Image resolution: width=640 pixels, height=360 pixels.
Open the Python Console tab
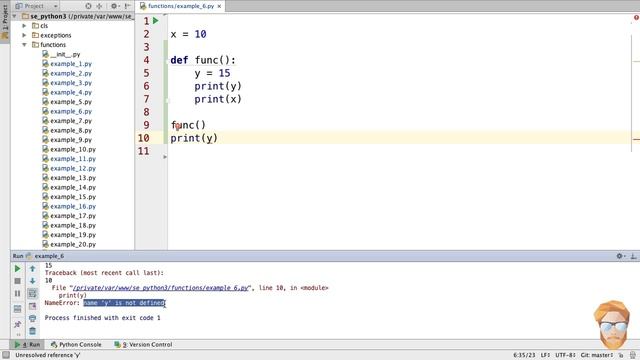click(x=76, y=344)
